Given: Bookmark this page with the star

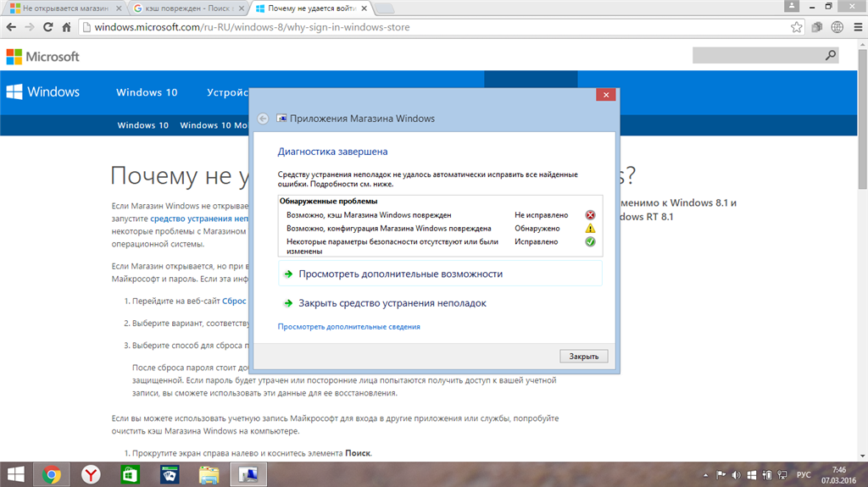Looking at the screenshot, I should 796,27.
